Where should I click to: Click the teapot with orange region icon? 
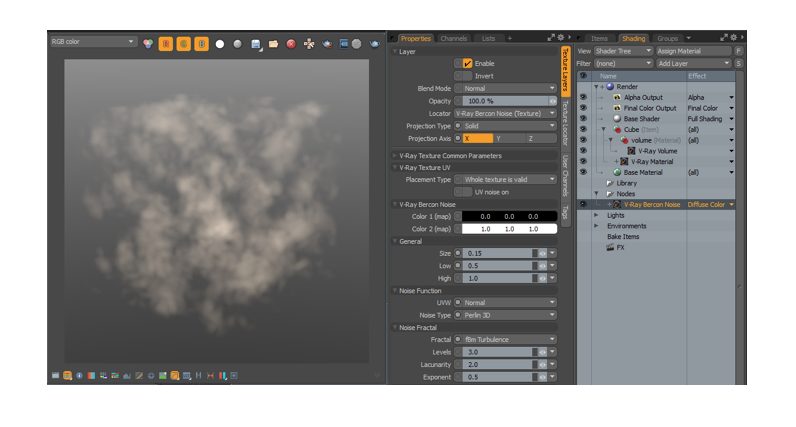point(327,44)
